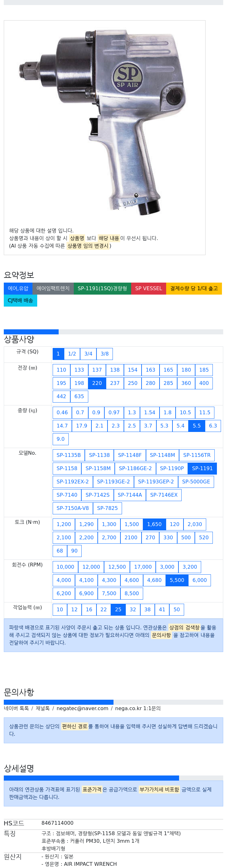This screenshot has height=868, width=227.
Task: Open the 에어임팩트렌치 tag
Action: pos(53,288)
